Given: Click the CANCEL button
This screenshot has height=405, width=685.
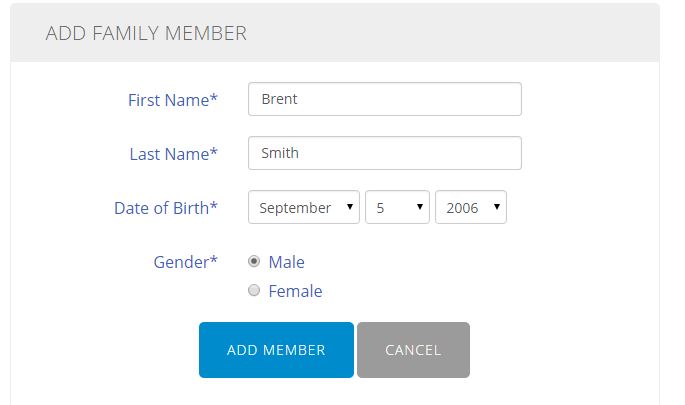Looking at the screenshot, I should 413,350.
